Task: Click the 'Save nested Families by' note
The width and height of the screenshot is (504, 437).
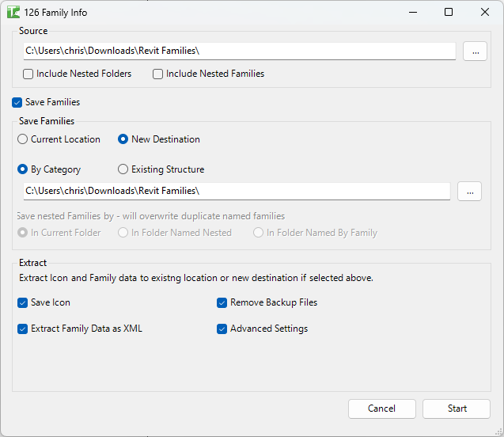Action: pos(151,216)
